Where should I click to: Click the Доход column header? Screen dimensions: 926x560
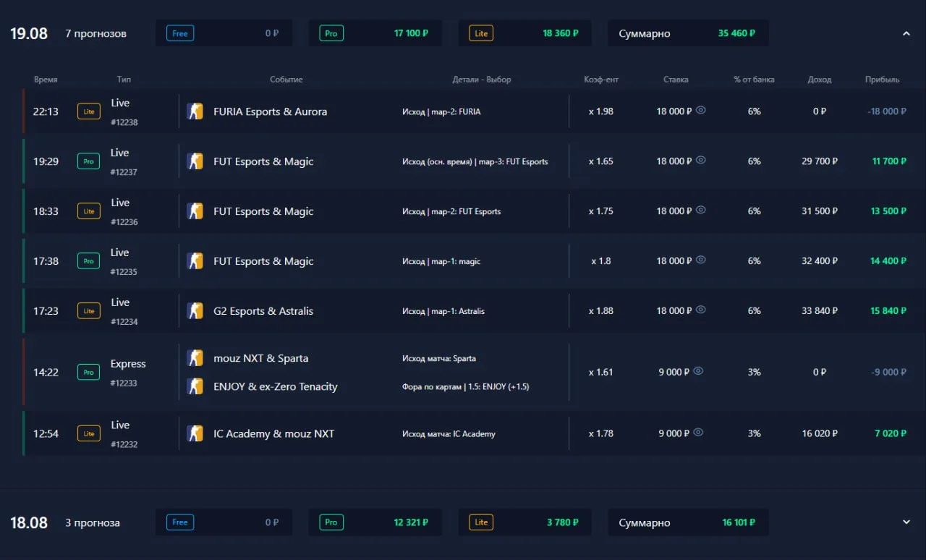coord(820,80)
